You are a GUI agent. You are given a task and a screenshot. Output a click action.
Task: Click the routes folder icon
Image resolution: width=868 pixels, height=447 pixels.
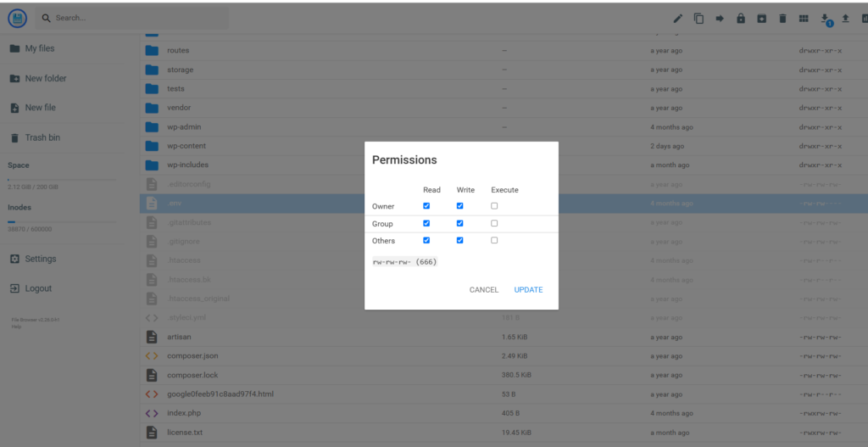(152, 50)
